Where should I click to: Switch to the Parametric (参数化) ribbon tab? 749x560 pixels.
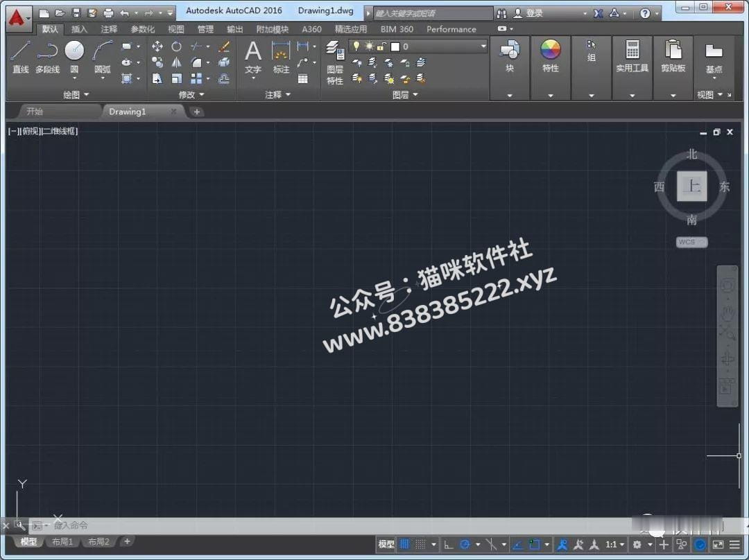click(142, 29)
